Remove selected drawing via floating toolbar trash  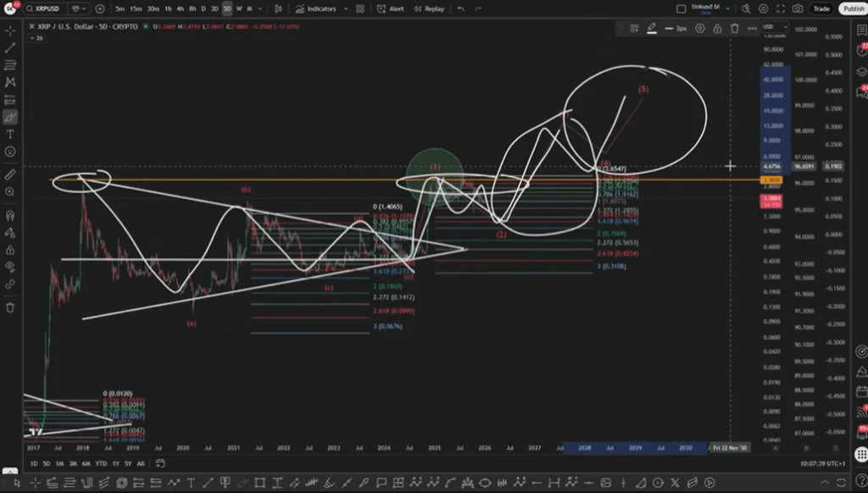coord(735,28)
